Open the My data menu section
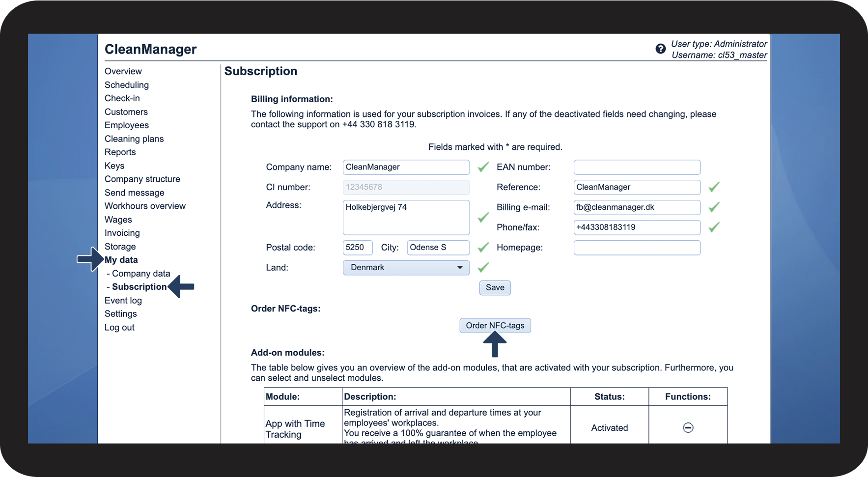 coord(121,260)
